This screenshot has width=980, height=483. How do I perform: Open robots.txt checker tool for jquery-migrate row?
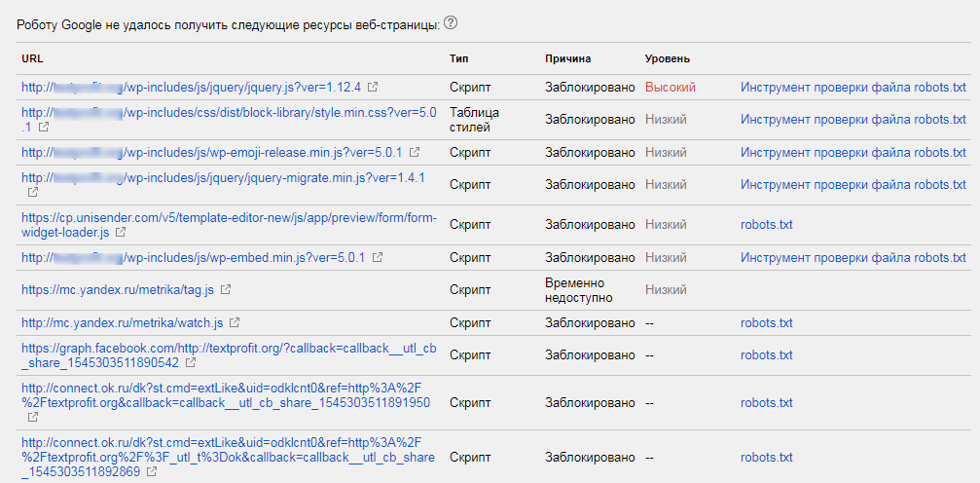(853, 185)
